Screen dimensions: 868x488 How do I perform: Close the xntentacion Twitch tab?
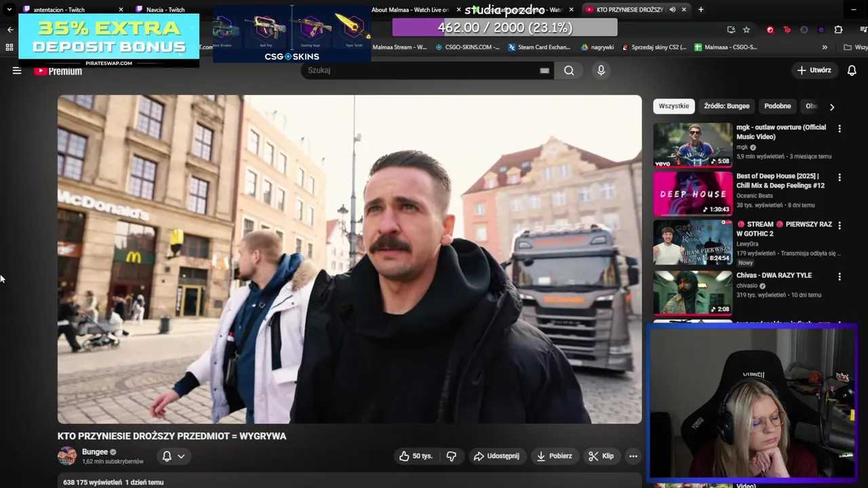pos(121,9)
